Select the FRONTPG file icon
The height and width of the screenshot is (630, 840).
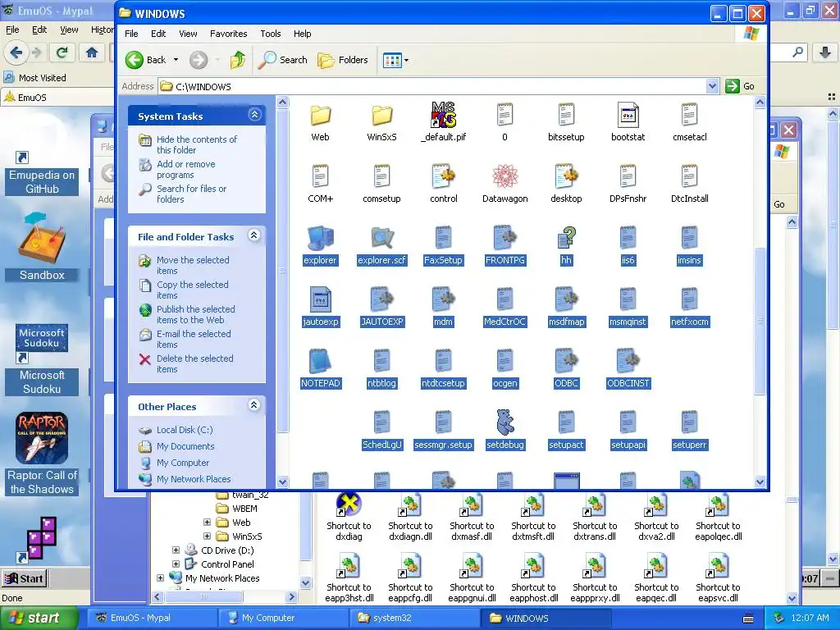504,238
